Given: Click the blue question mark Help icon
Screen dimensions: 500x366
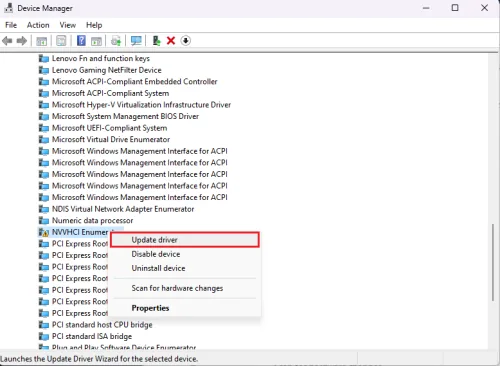Looking at the screenshot, I should [x=81, y=41].
